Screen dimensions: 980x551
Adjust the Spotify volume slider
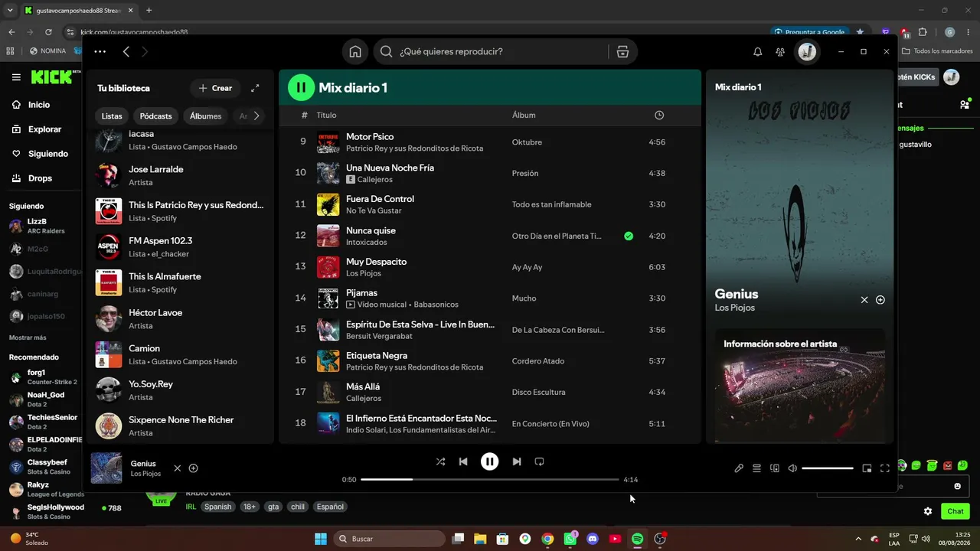point(828,468)
